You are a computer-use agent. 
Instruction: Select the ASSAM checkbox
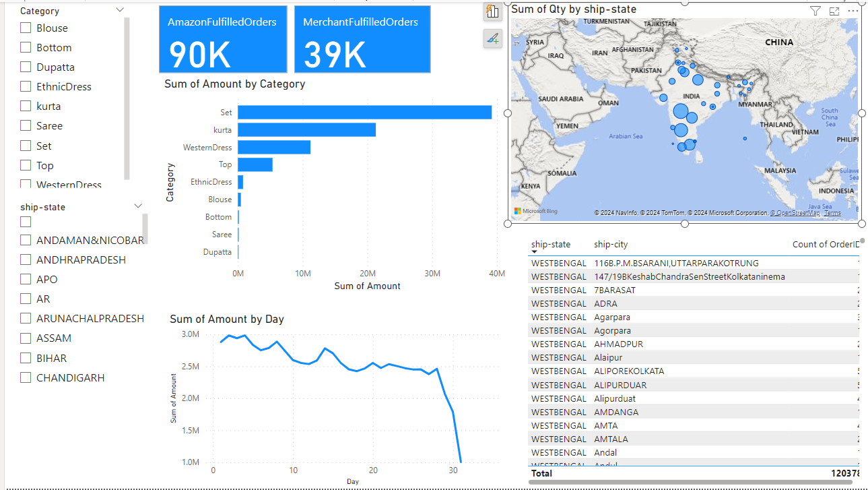point(24,338)
